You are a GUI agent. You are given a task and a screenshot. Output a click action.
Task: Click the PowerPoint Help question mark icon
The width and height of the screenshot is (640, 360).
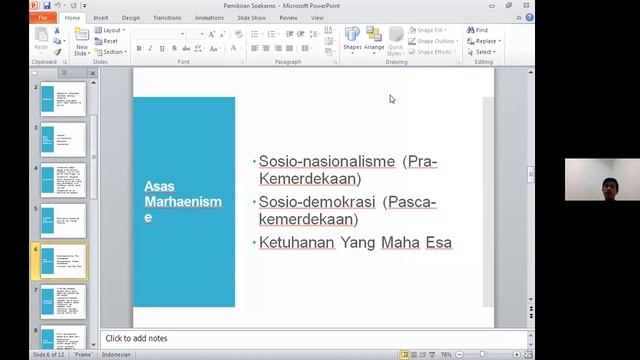point(529,18)
